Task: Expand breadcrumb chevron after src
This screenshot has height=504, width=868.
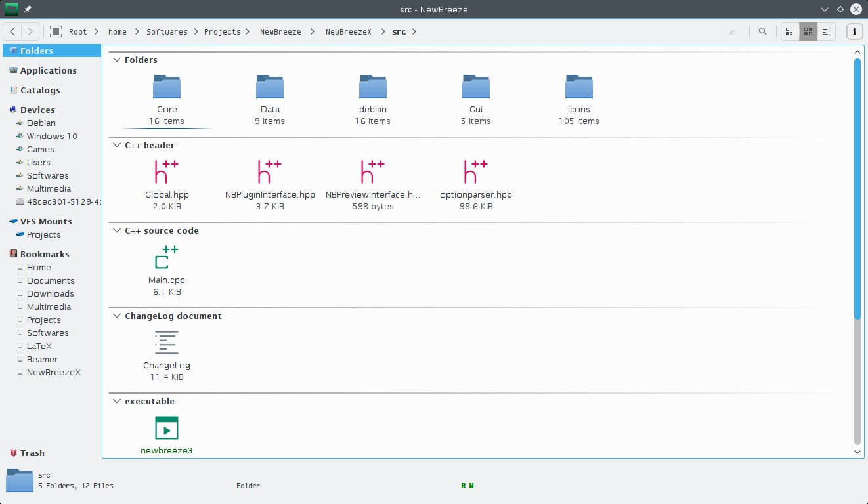Action: [x=414, y=31]
